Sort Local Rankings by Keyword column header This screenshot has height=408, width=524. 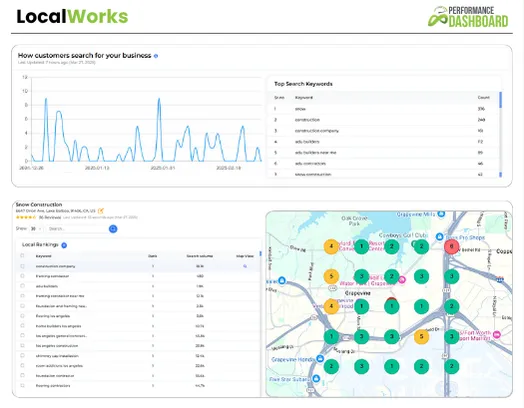click(43, 256)
